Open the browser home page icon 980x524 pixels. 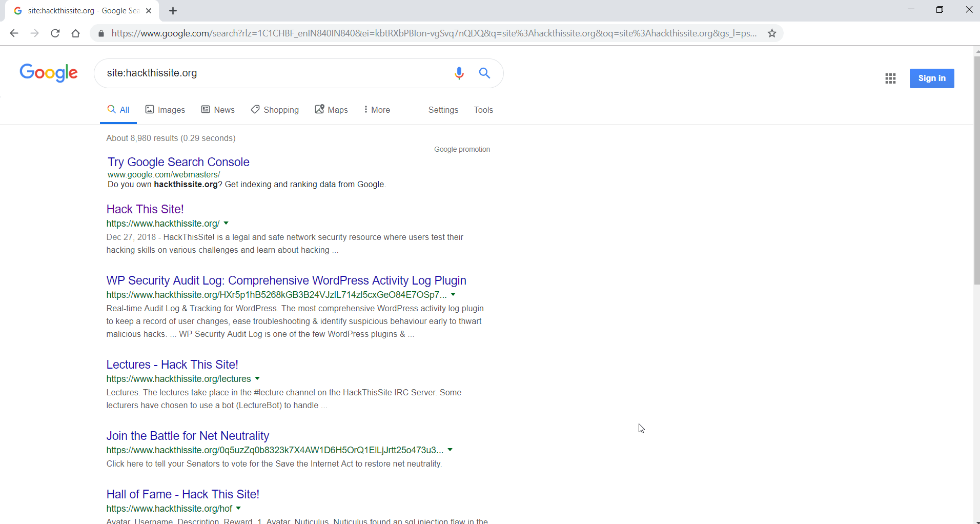[76, 33]
